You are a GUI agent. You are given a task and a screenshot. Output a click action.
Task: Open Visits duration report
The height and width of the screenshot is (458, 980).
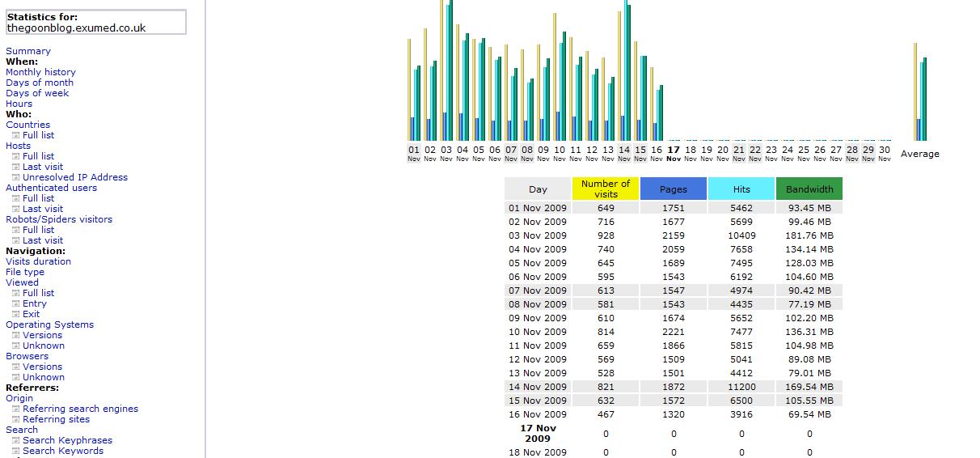pyautogui.click(x=38, y=261)
